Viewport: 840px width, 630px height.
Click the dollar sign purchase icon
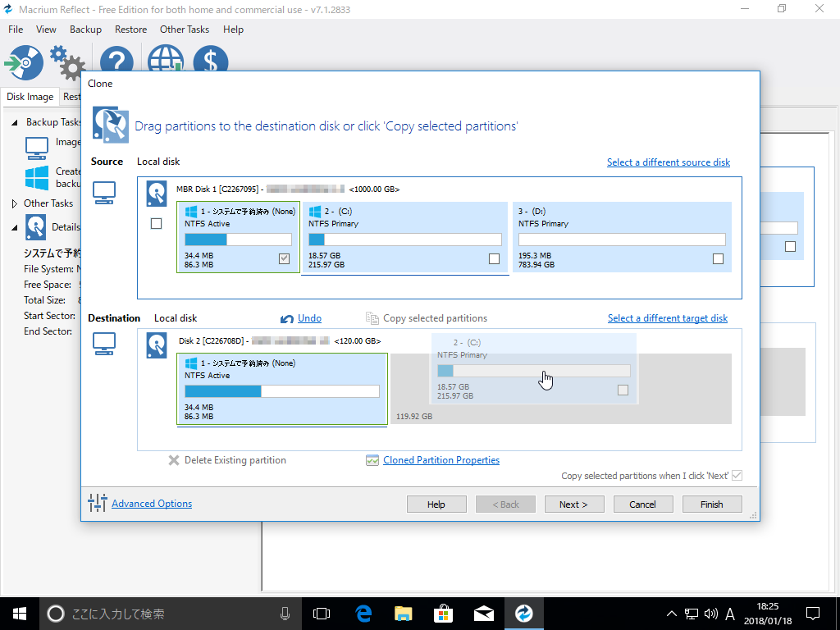coord(211,59)
